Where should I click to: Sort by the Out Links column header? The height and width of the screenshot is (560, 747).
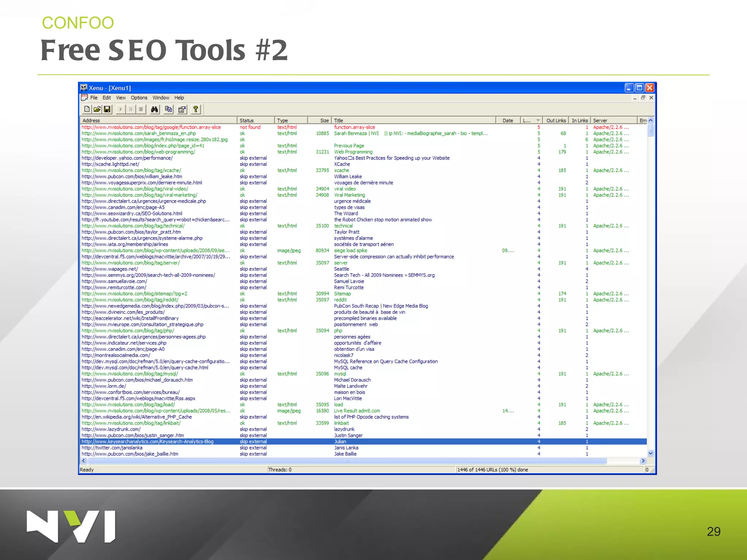[556, 120]
